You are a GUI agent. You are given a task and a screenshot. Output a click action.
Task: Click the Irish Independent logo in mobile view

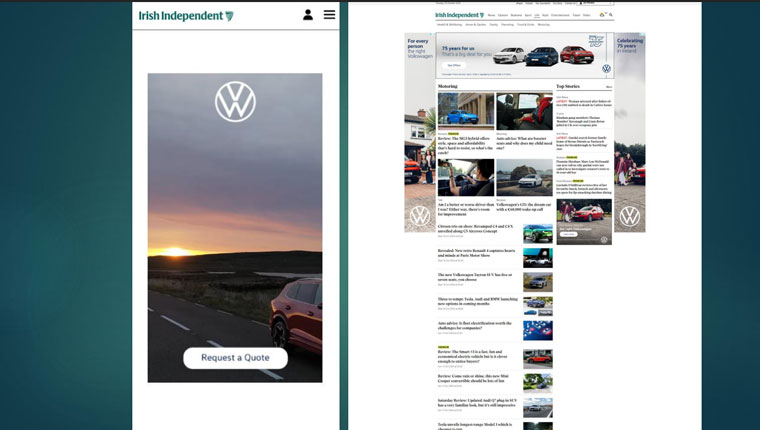coord(186,16)
